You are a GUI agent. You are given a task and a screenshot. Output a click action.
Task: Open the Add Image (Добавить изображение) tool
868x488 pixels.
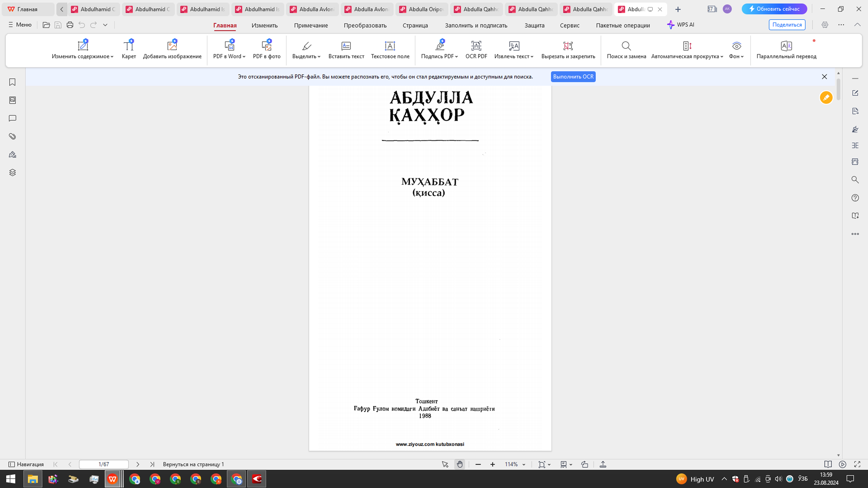pos(172,49)
